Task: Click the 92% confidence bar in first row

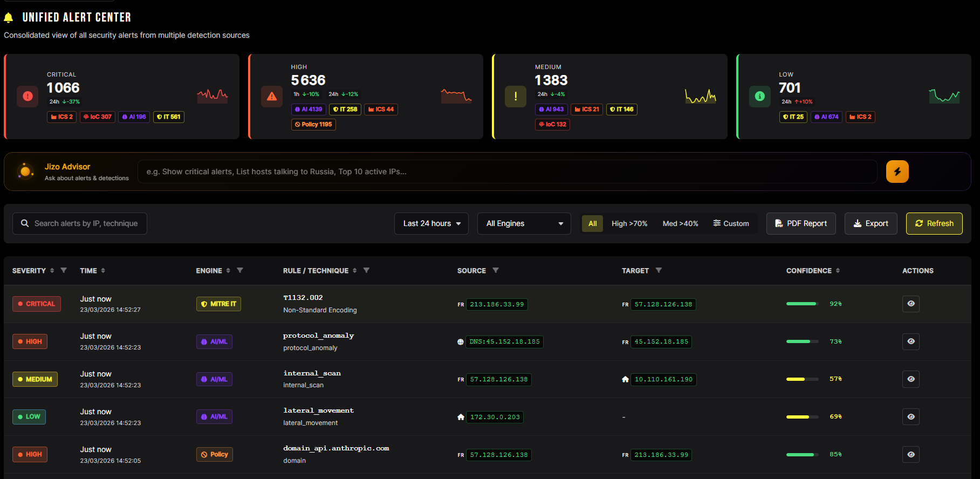Action: click(801, 304)
